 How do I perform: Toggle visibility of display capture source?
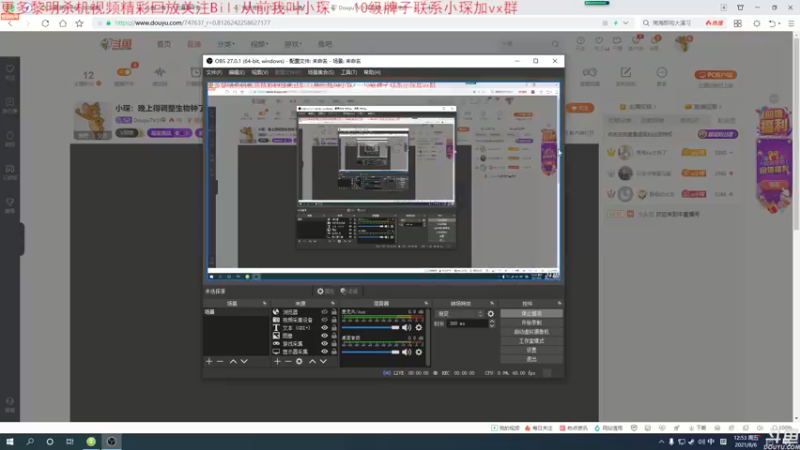coord(324,352)
